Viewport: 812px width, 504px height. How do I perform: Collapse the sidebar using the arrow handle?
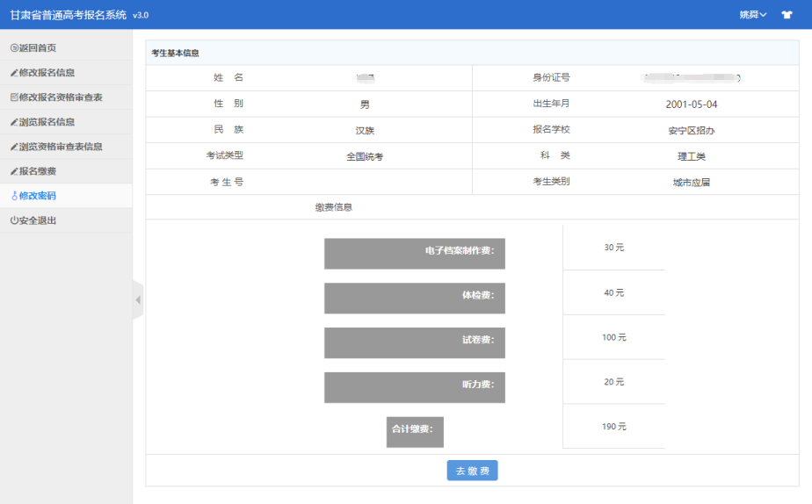coord(138,300)
